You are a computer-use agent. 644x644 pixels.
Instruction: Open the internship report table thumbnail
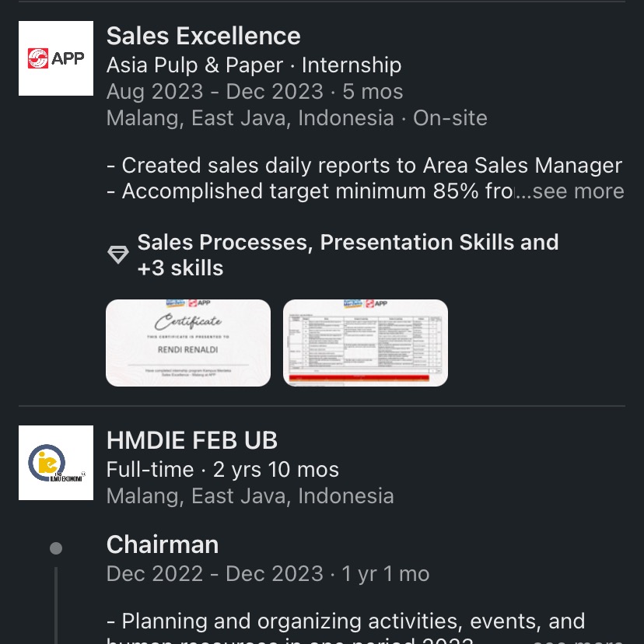coord(366,343)
